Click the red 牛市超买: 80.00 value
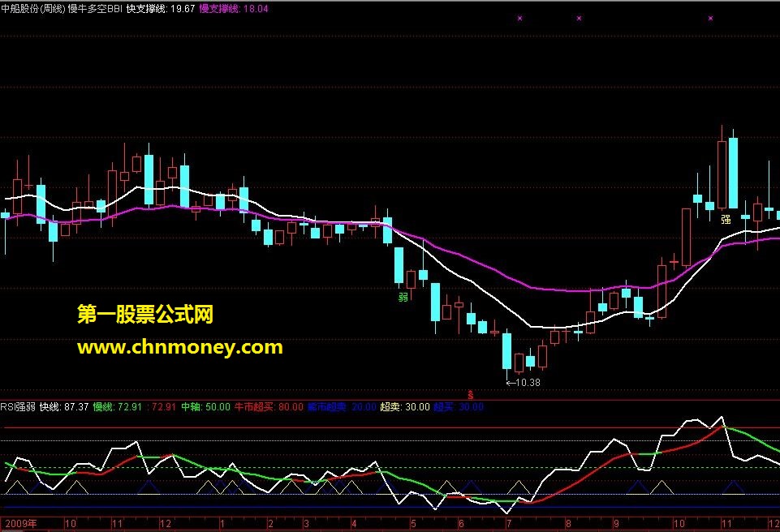Image resolution: width=780 pixels, height=532 pixels. click(269, 407)
